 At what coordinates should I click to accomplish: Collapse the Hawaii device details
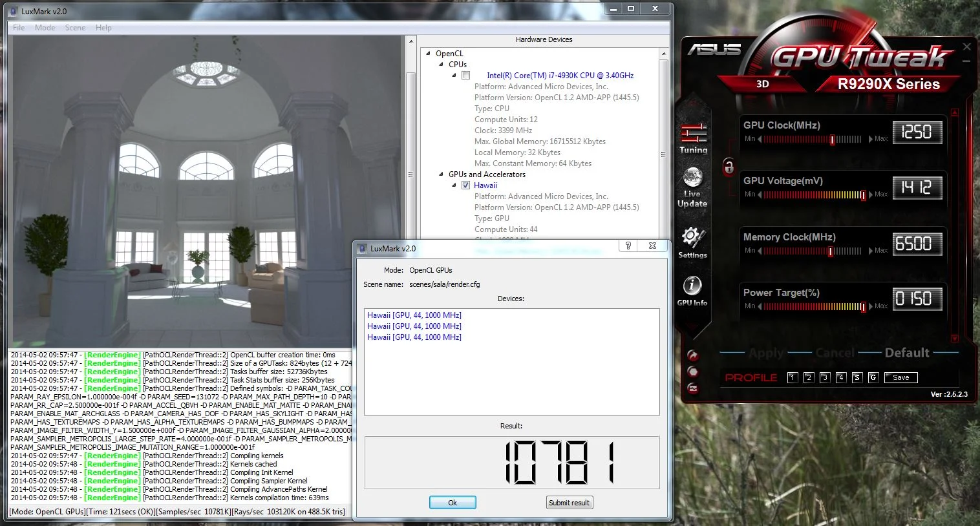[454, 185]
